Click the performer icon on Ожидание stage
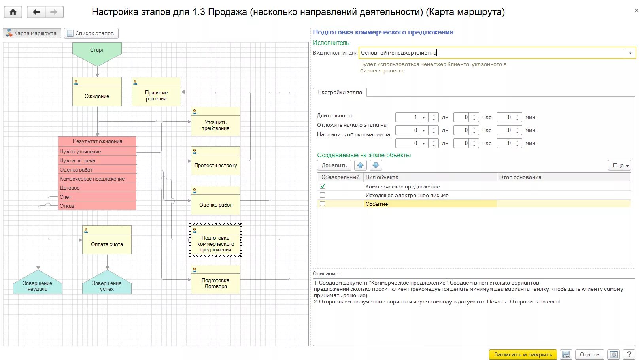Screen dimensions: 644x360 pos(76,82)
